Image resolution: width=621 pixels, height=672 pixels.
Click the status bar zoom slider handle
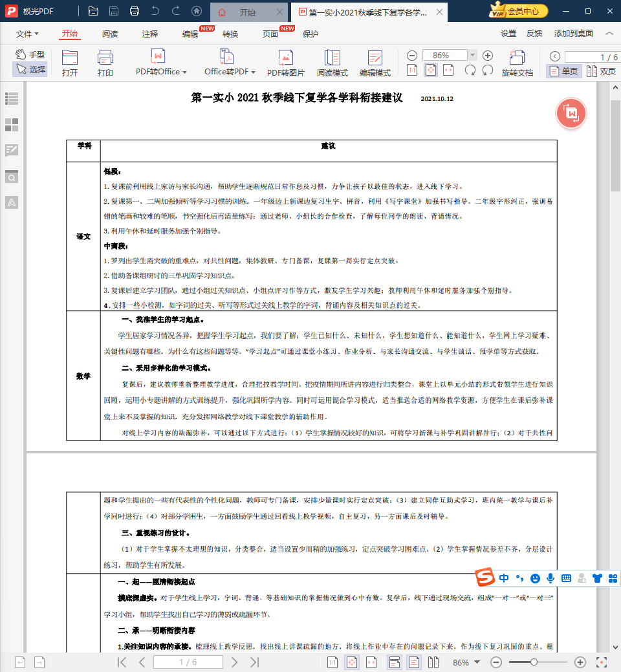(534, 662)
